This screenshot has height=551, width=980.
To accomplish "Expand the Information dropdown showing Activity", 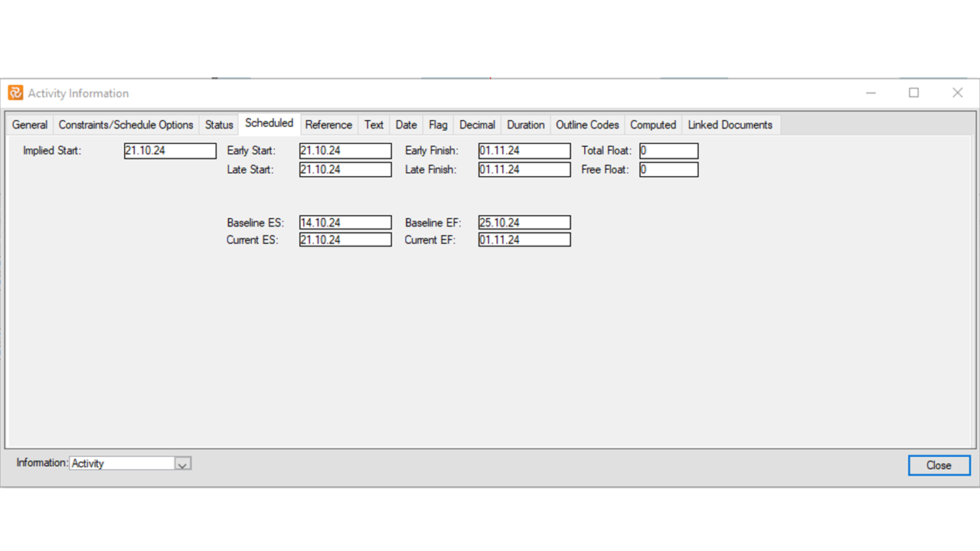I will (183, 463).
